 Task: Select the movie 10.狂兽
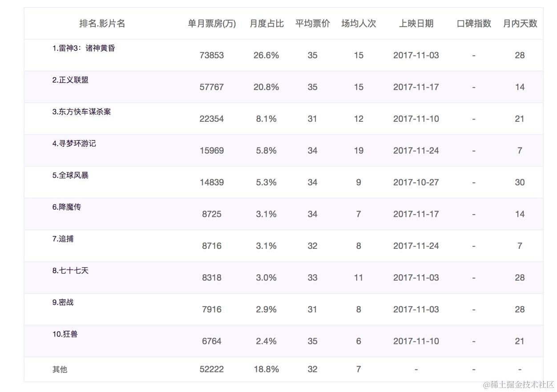65,334
